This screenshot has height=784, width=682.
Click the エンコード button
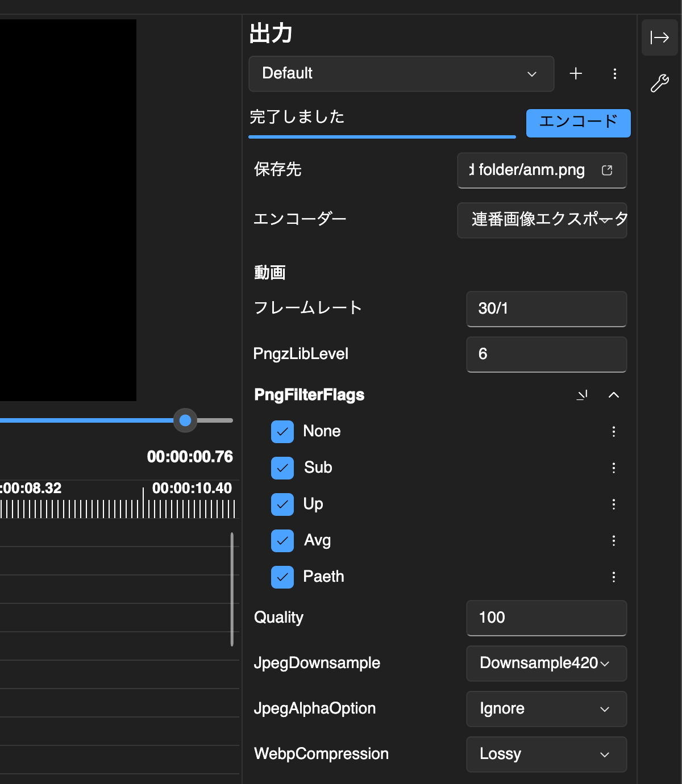[x=578, y=123]
